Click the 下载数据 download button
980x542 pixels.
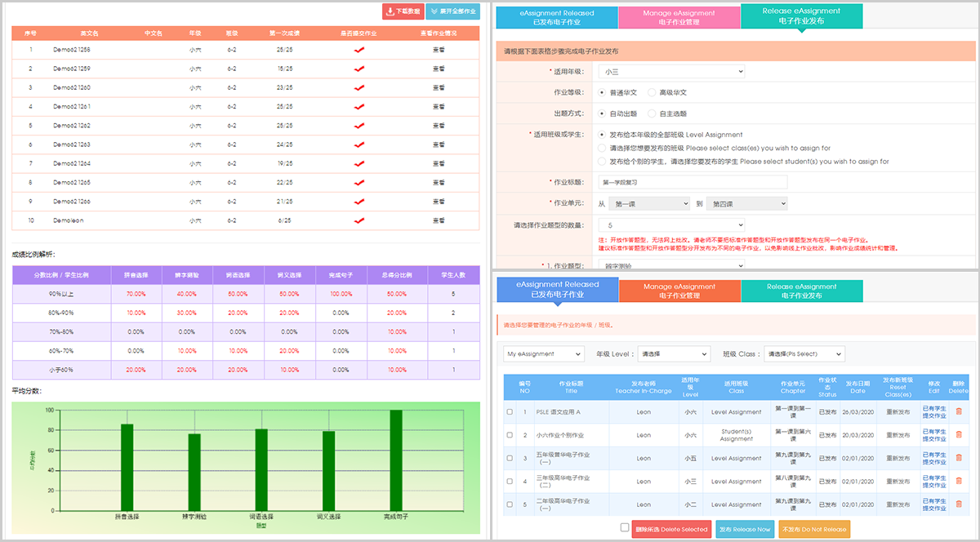pos(403,11)
